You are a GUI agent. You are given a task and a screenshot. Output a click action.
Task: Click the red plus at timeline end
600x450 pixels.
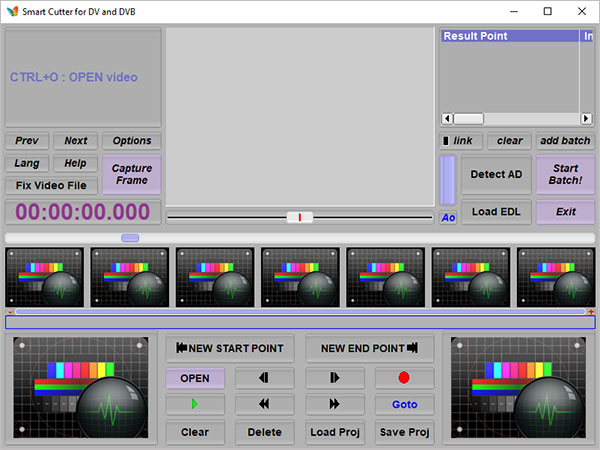[591, 312]
